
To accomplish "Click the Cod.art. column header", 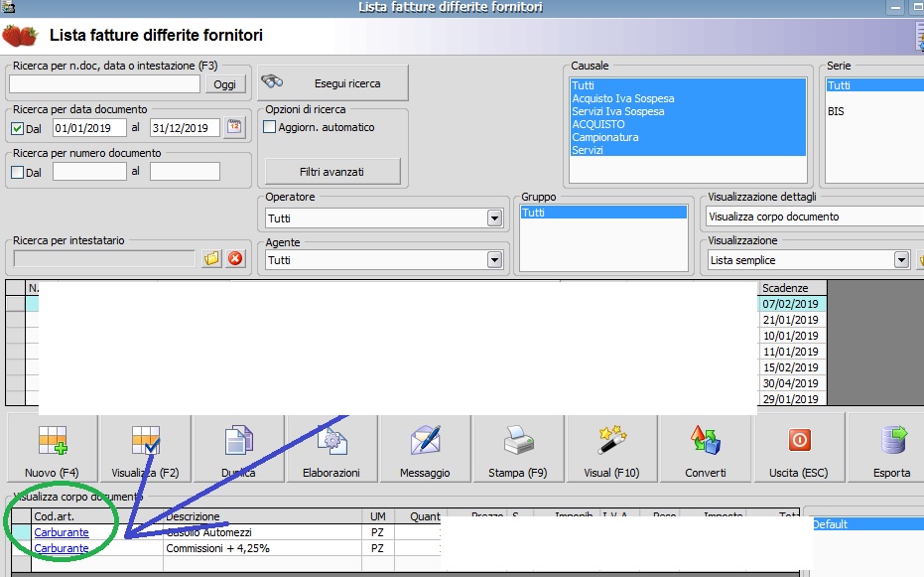I will (x=96, y=516).
